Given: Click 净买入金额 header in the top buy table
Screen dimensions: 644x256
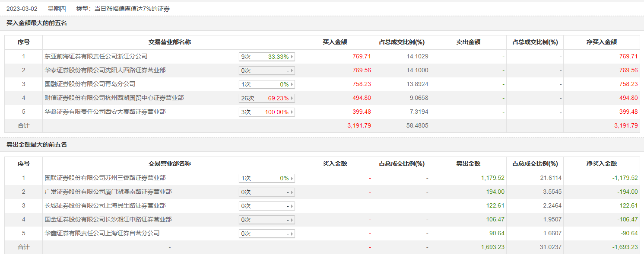Looking at the screenshot, I should pos(601,42).
